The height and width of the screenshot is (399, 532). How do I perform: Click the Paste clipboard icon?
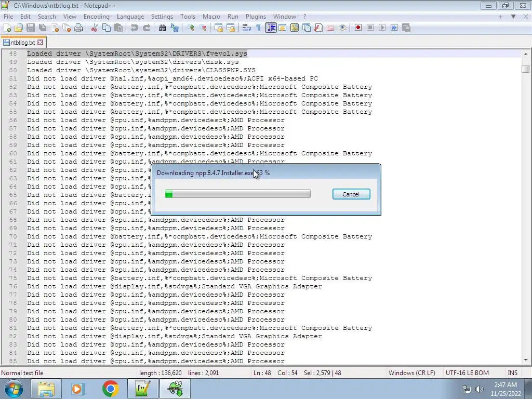(118, 28)
